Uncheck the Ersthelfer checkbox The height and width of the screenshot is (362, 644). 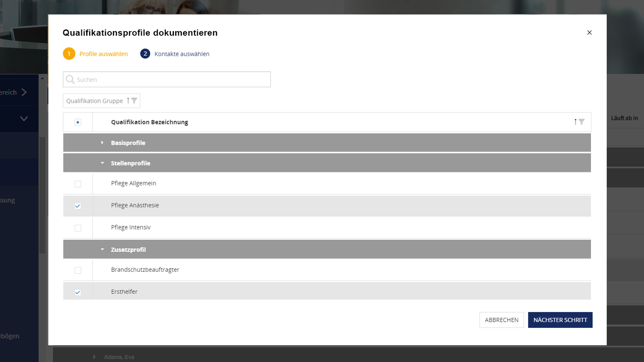click(78, 292)
